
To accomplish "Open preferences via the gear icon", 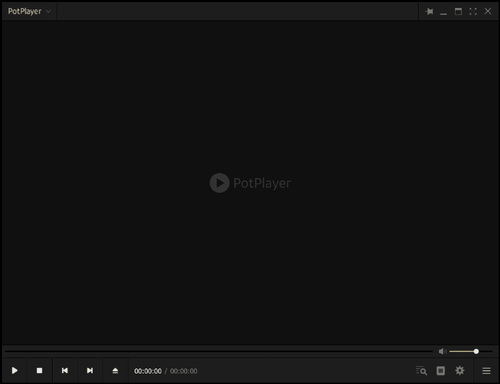I will click(x=460, y=370).
